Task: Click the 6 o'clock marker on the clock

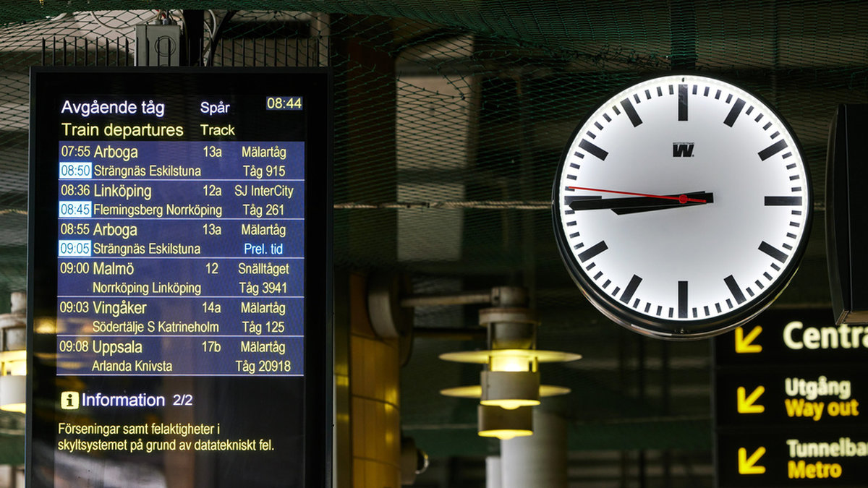Action: coord(683,299)
